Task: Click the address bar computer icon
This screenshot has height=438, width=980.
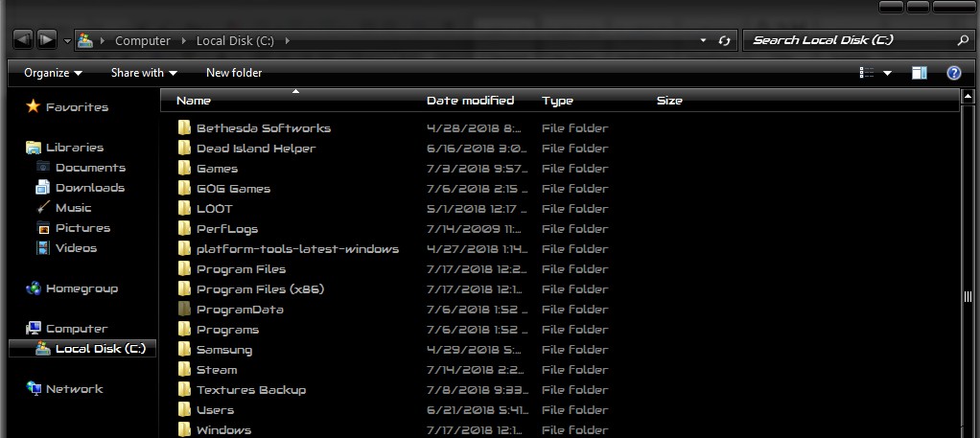Action: [x=85, y=40]
